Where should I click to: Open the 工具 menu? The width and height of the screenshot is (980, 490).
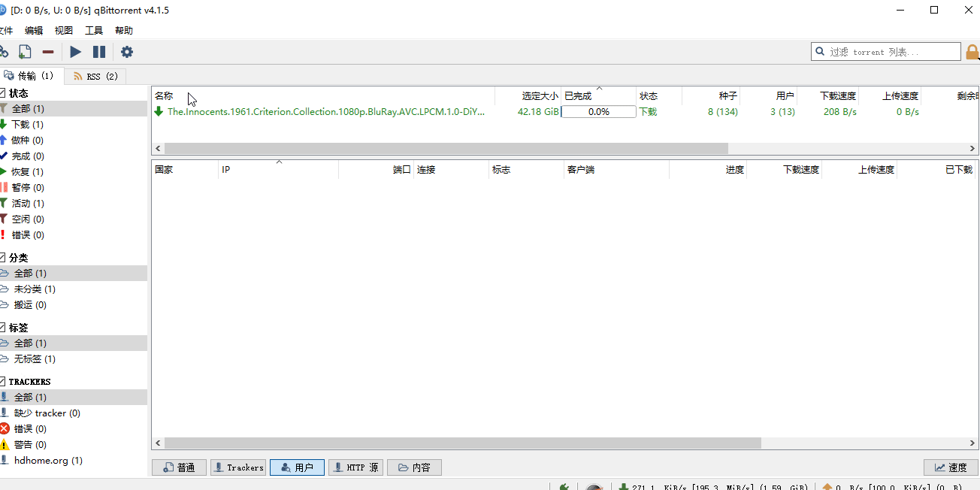point(94,31)
